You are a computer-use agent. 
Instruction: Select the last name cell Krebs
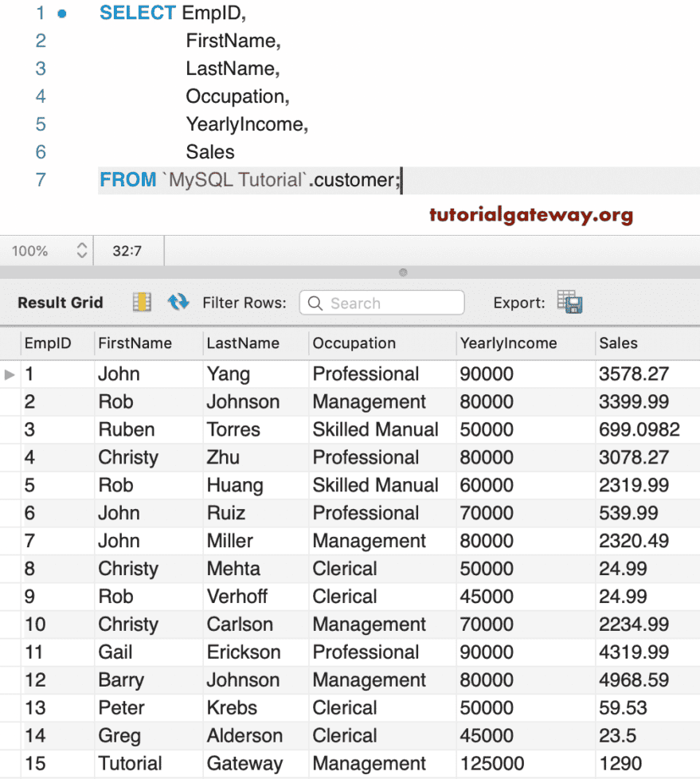click(256, 708)
